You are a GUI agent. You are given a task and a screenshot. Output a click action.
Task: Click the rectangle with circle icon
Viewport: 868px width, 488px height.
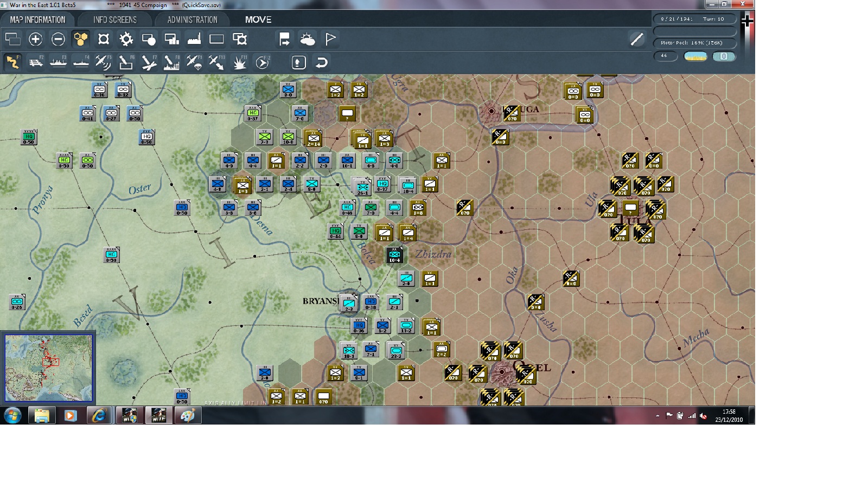click(x=149, y=39)
